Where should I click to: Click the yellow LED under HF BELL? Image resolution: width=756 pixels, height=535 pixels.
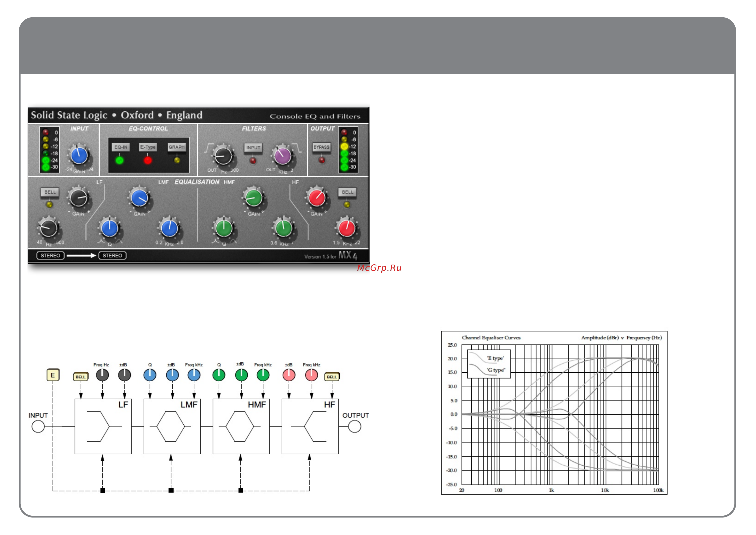click(347, 205)
